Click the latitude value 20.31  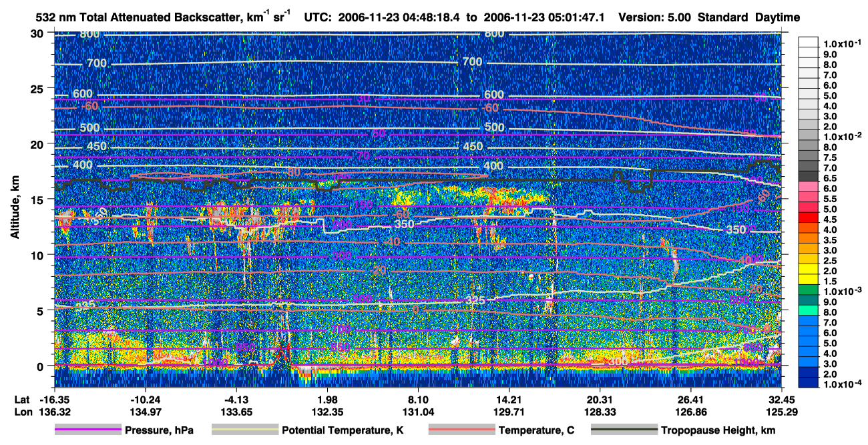tap(600, 399)
